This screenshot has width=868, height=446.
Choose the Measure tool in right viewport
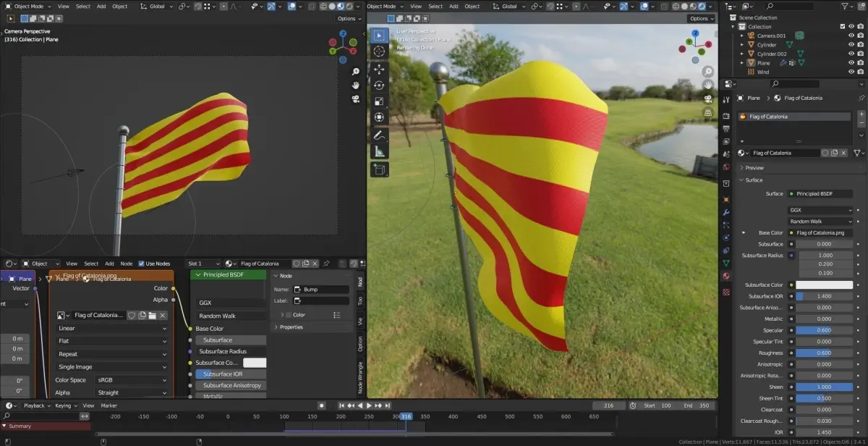(x=380, y=152)
